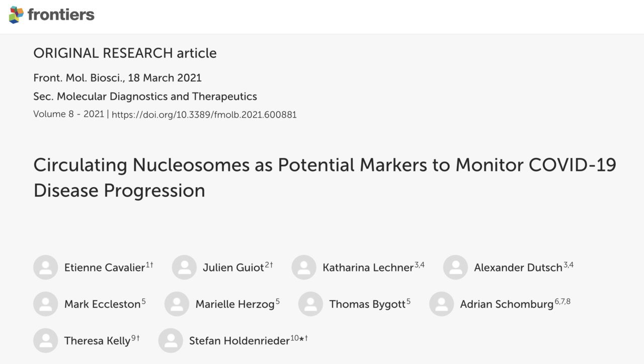Open Adrian Schomburg's author page
This screenshot has height=364, width=644.
(507, 305)
